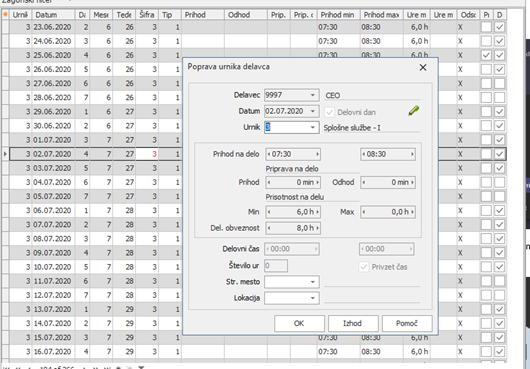The width and height of the screenshot is (530, 369).
Task: Increase the Odhod 0 min preparation value
Action: click(x=412, y=182)
